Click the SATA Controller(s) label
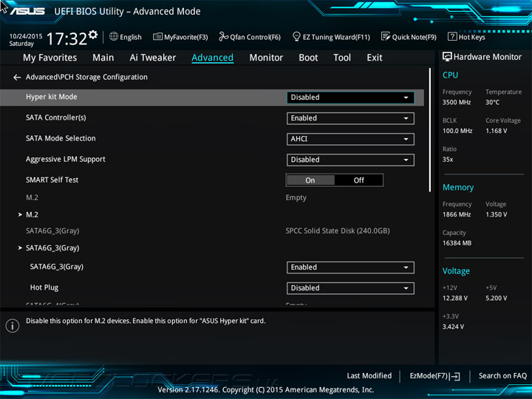The image size is (532, 399). tap(56, 117)
